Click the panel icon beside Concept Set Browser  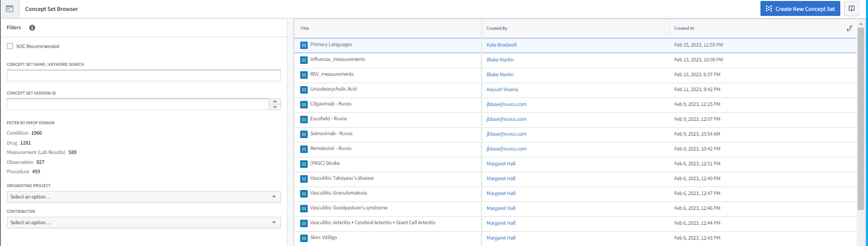tap(9, 9)
